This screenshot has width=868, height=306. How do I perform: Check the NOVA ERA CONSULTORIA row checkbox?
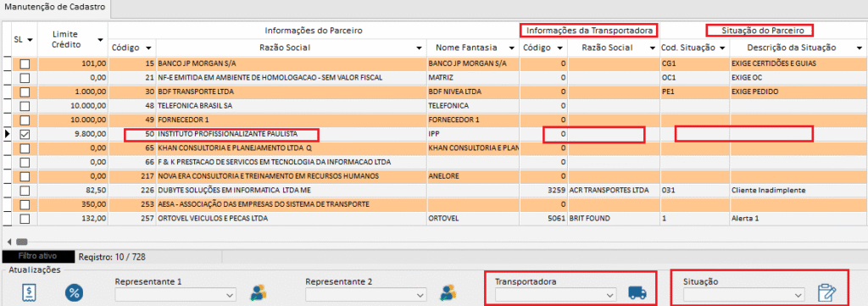25,176
